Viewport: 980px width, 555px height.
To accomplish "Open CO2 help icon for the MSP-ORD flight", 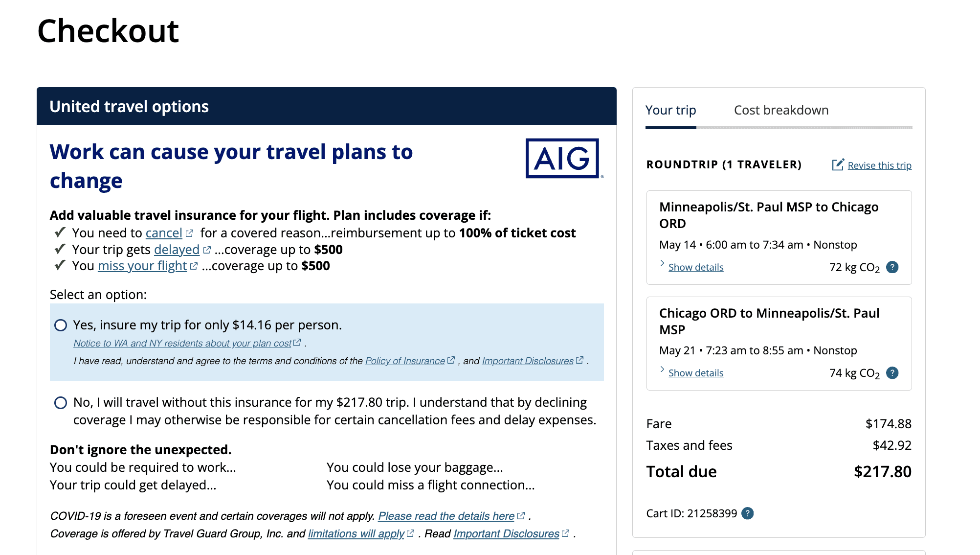I will coord(893,267).
